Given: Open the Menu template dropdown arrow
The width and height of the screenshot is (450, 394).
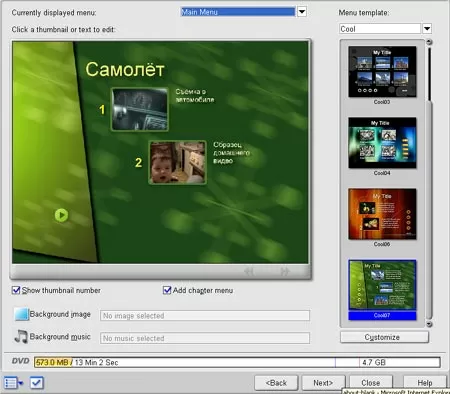Looking at the screenshot, I should pyautogui.click(x=427, y=29).
